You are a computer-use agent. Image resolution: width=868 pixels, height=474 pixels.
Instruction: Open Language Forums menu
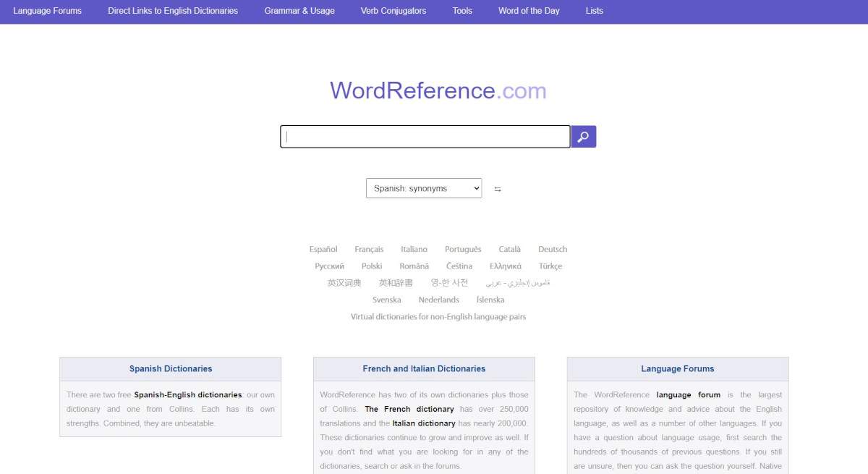tap(47, 11)
